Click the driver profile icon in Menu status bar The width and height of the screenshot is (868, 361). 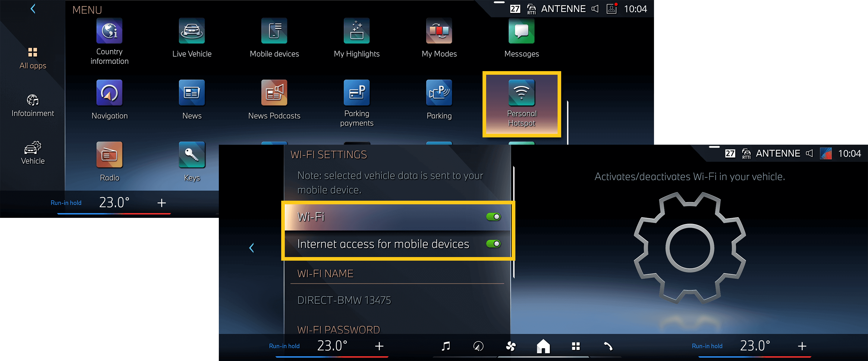pos(612,8)
